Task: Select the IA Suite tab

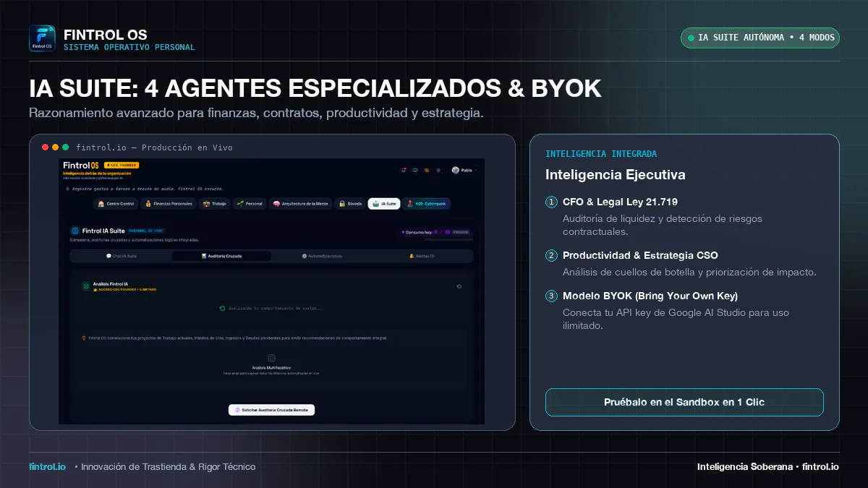Action: point(384,204)
